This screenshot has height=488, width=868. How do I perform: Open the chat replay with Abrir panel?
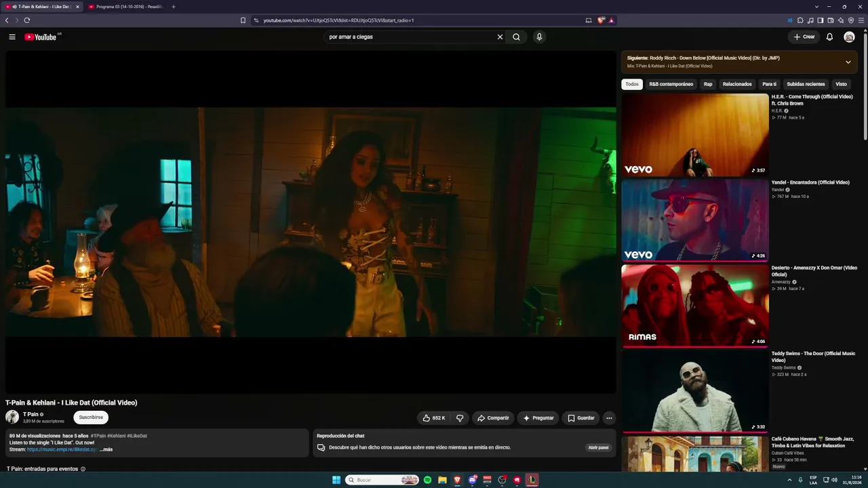point(598,448)
